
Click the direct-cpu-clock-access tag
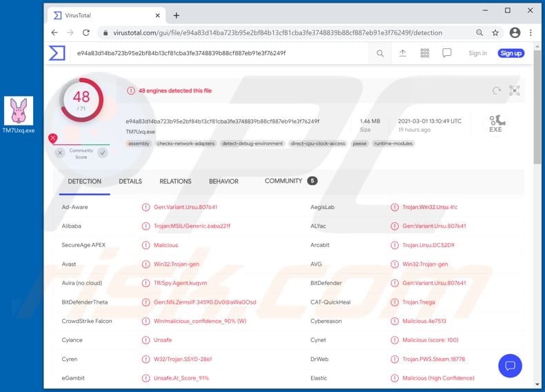(317, 144)
